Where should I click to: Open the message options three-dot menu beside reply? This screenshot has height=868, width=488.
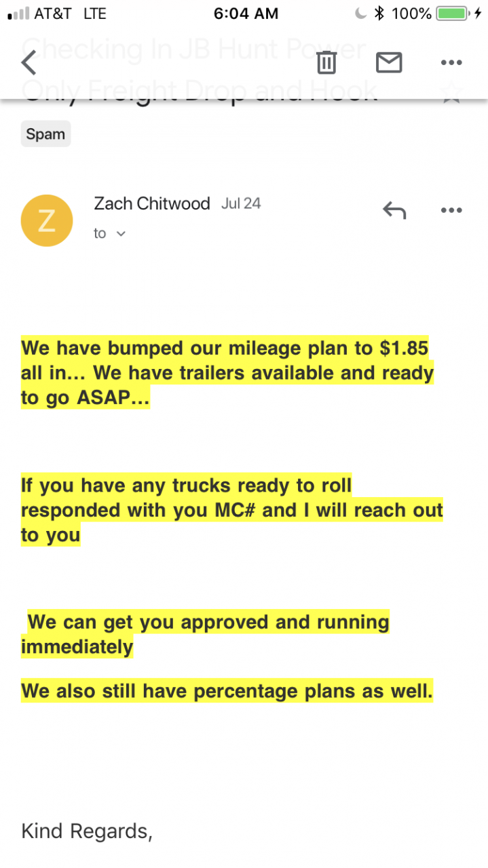pos(451,211)
